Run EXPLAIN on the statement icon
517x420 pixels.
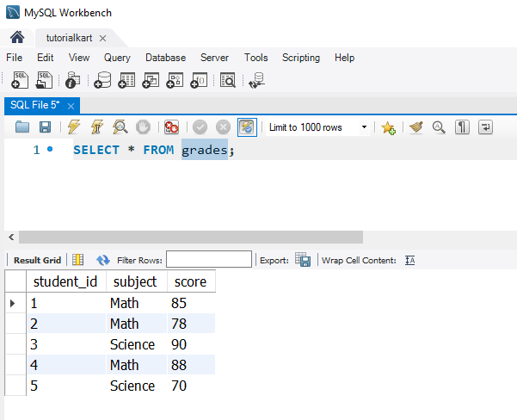(120, 127)
